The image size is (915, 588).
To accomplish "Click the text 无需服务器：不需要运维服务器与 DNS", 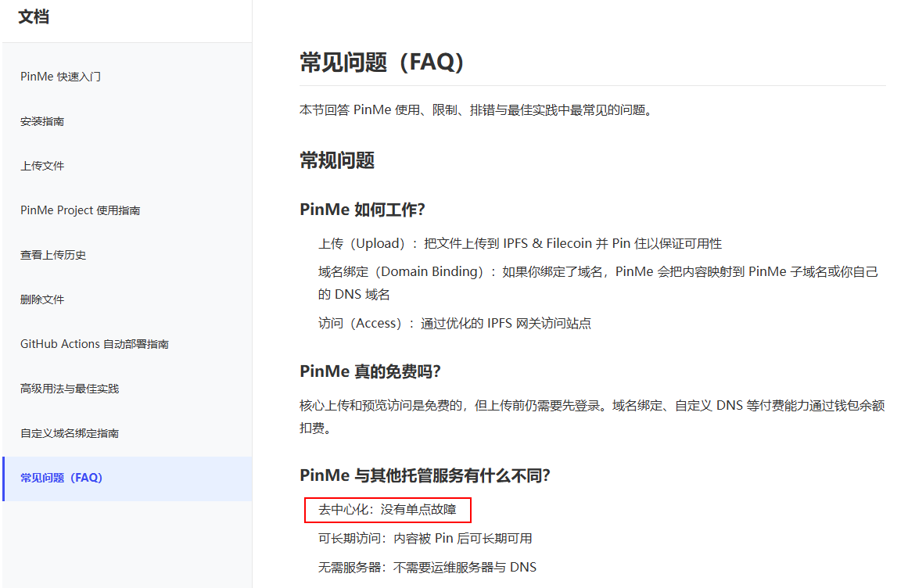I will (427, 567).
